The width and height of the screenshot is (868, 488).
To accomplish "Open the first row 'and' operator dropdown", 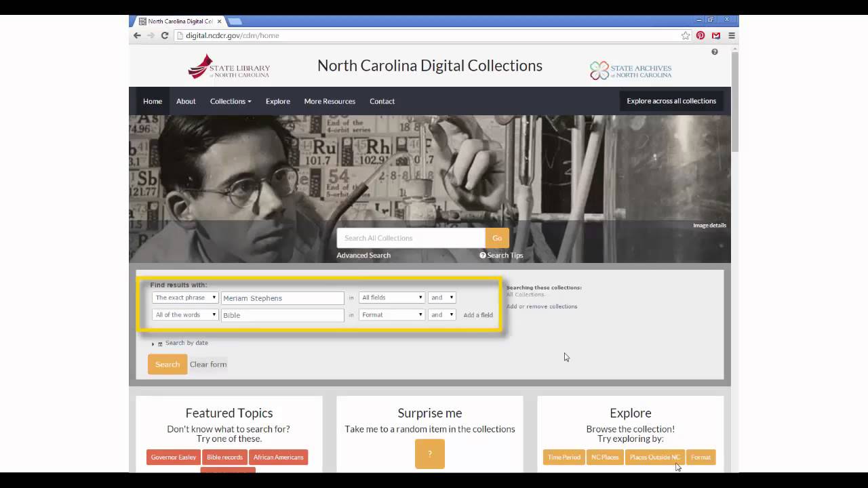I will point(442,298).
